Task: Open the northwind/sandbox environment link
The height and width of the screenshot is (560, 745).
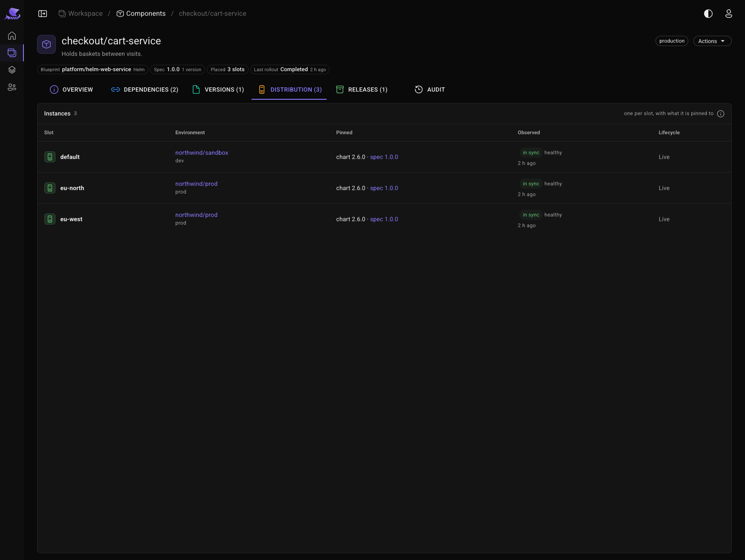Action: (202, 153)
